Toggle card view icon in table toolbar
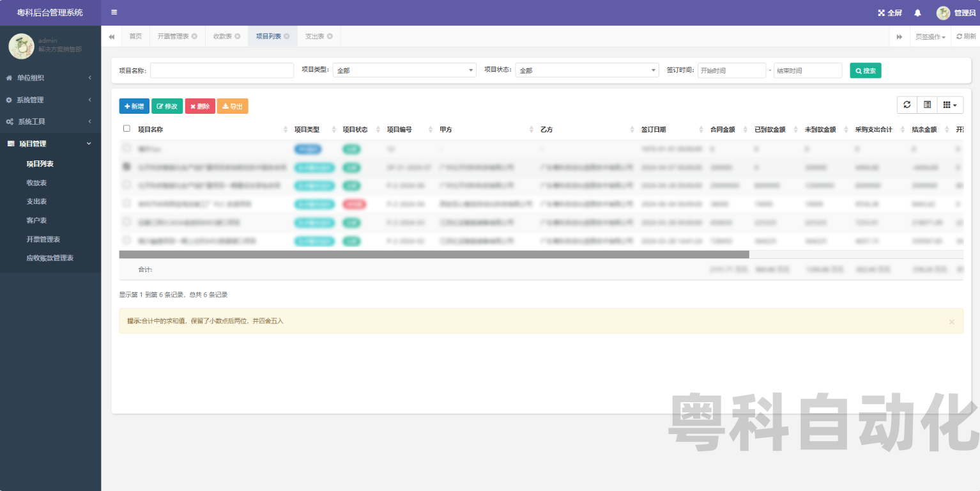Image resolution: width=980 pixels, height=491 pixels. [927, 105]
